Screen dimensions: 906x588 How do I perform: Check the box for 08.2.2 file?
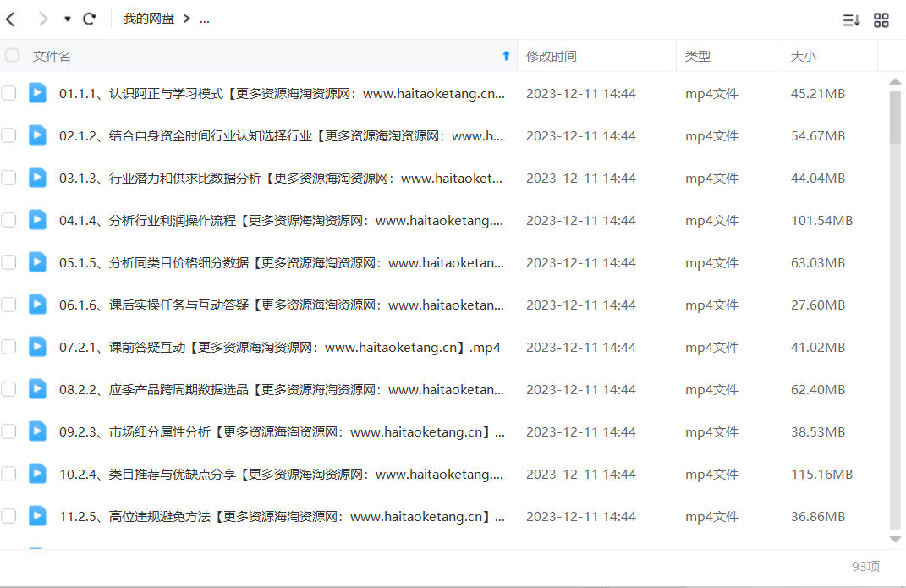pyautogui.click(x=8, y=389)
